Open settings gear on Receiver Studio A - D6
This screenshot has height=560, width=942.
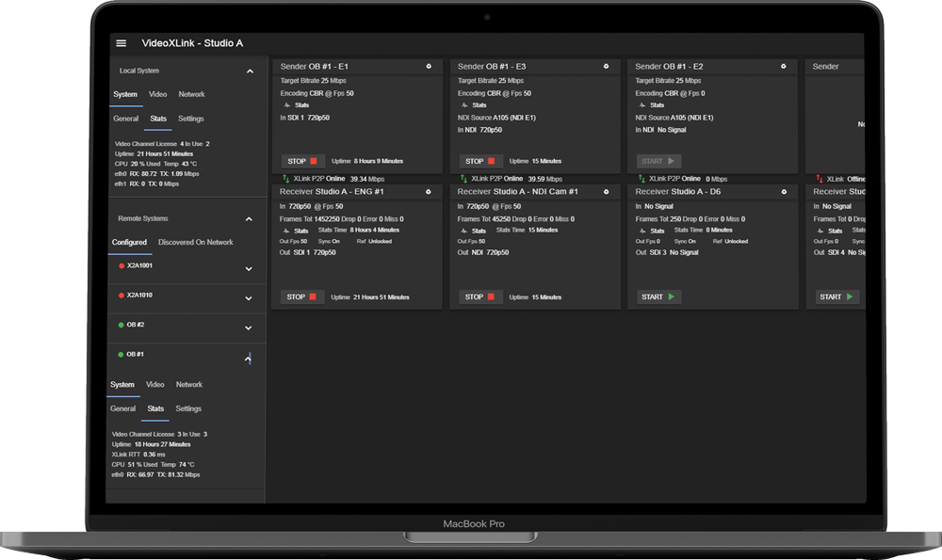click(x=783, y=192)
